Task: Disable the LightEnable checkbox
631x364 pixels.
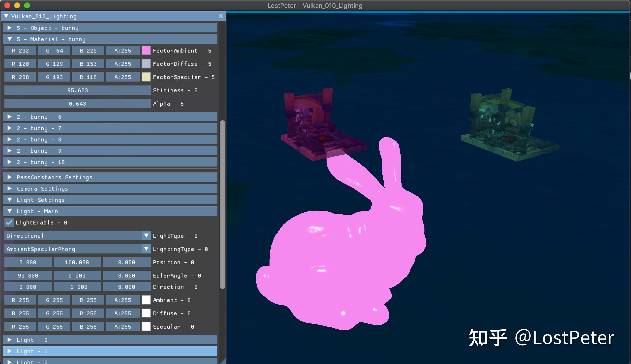Action: coord(9,223)
